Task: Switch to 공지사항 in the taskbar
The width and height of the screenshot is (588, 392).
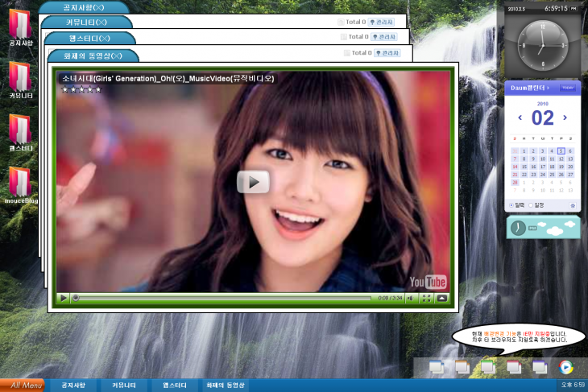Action: point(73,386)
